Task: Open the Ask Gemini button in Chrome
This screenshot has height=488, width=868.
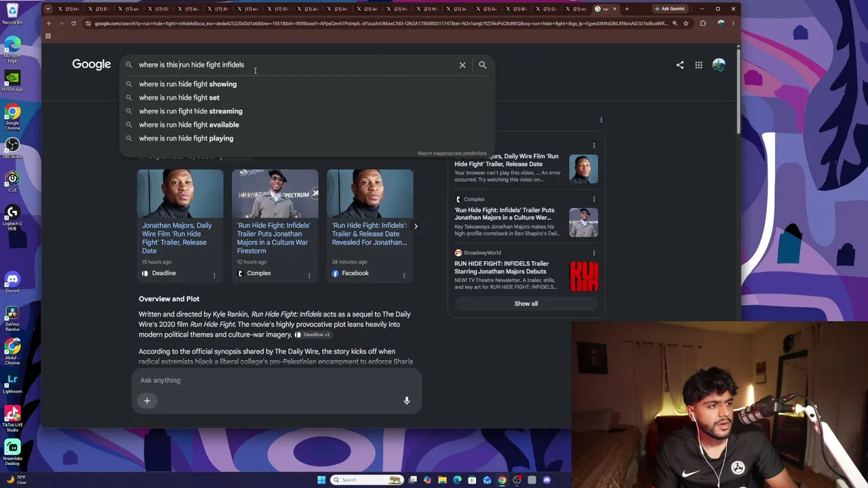Action: (670, 9)
